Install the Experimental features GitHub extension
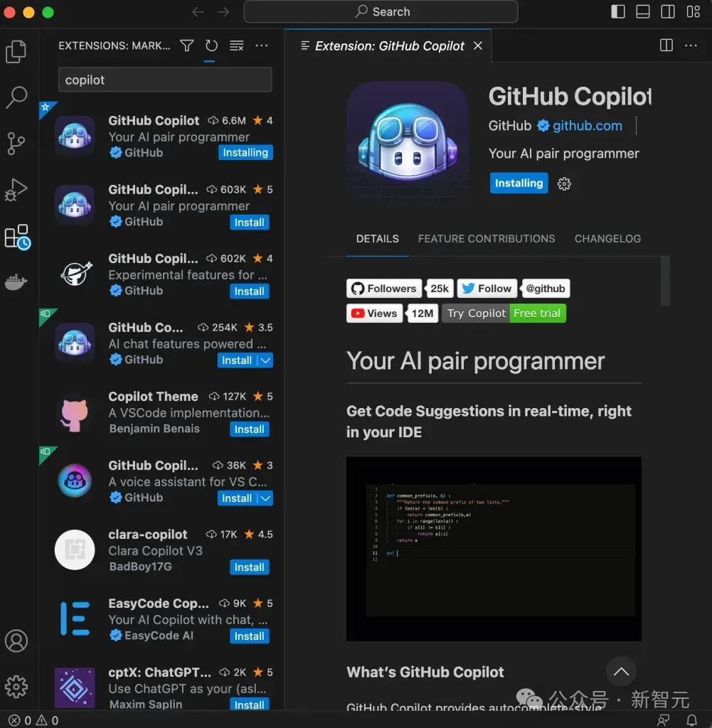The image size is (712, 728). (249, 291)
